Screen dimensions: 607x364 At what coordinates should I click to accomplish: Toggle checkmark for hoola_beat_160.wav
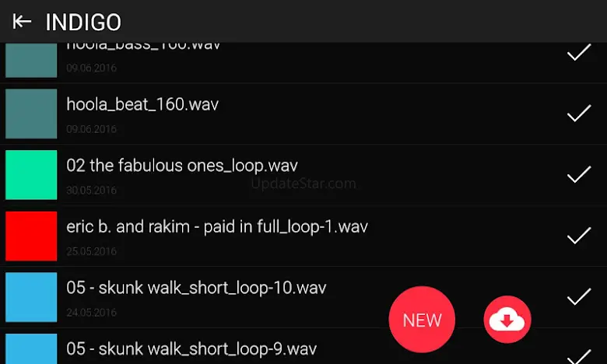[579, 114]
